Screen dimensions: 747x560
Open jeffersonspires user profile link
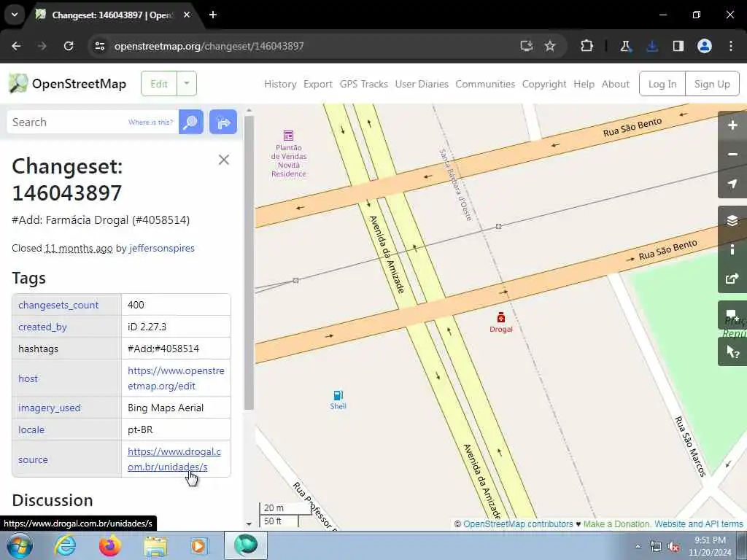[162, 248]
